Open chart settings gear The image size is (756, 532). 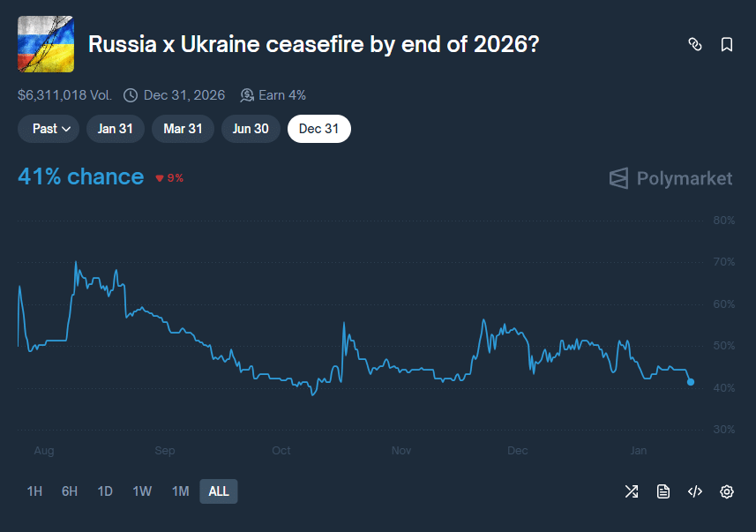(x=727, y=491)
